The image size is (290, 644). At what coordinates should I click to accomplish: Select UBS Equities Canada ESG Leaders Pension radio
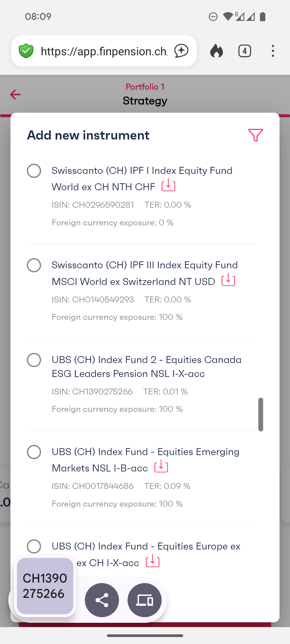coord(34,360)
